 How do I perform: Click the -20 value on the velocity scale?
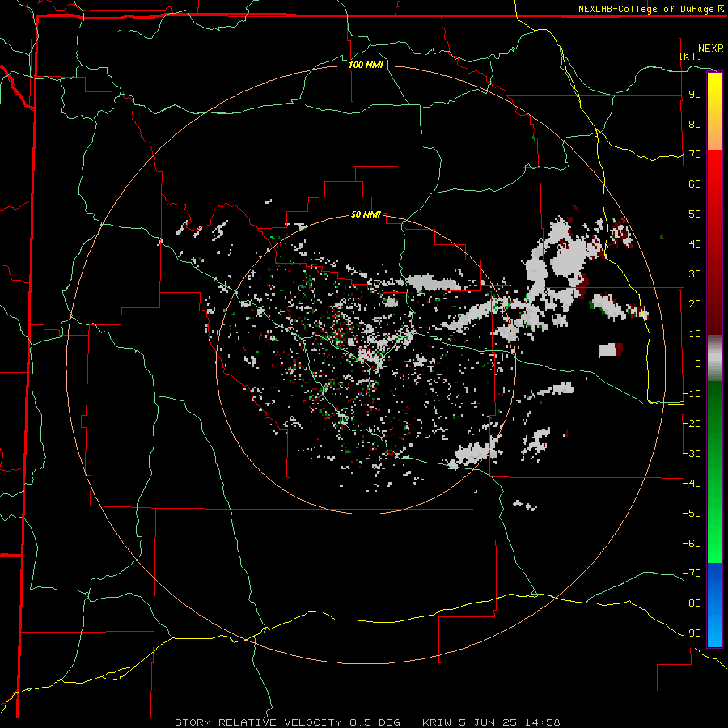(x=692, y=423)
